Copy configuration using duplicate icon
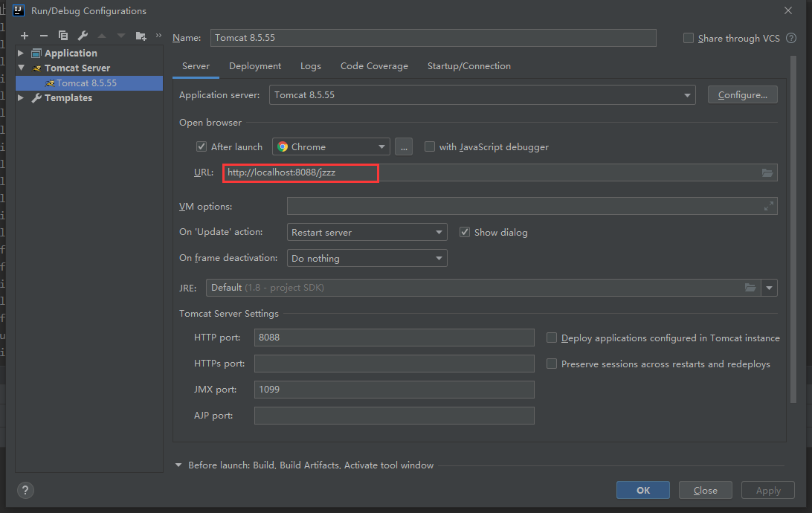Screen dimensions: 812x513 63,36
